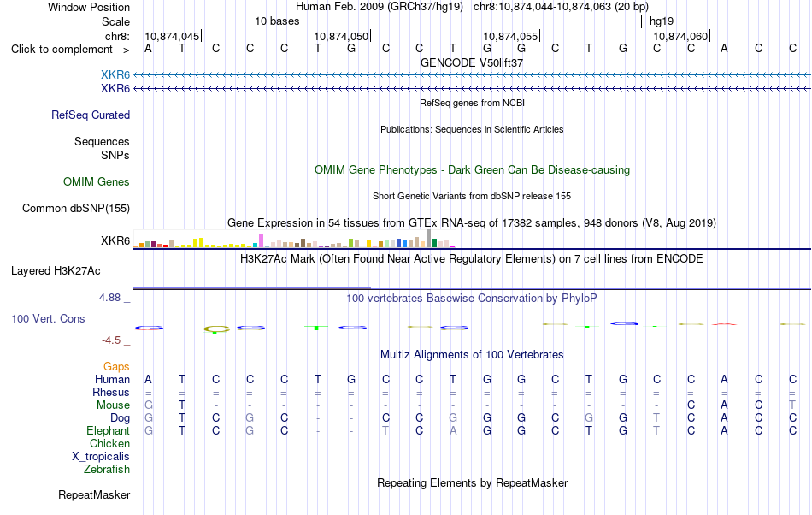The image size is (812, 515).
Task: Select the Rhesus alignment row label
Action: 111,392
